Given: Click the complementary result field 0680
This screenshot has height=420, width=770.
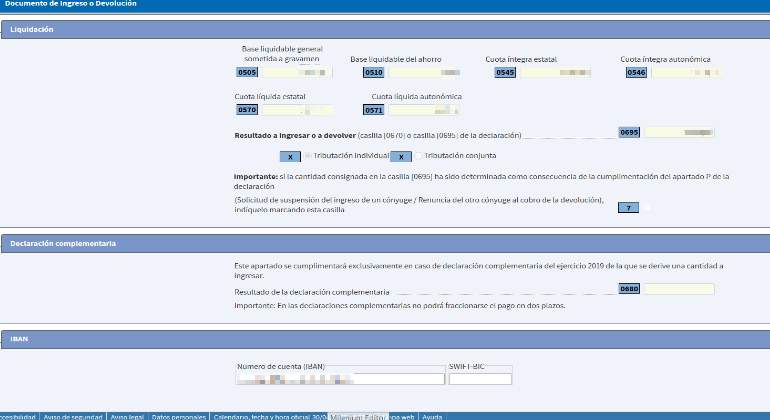Looking at the screenshot, I should click(679, 289).
